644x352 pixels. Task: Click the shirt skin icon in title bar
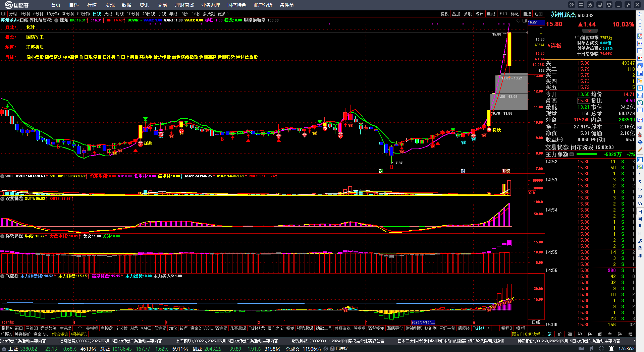pos(609,5)
